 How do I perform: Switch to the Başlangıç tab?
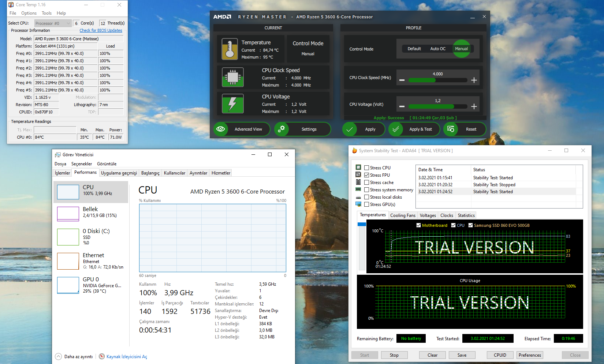[150, 173]
